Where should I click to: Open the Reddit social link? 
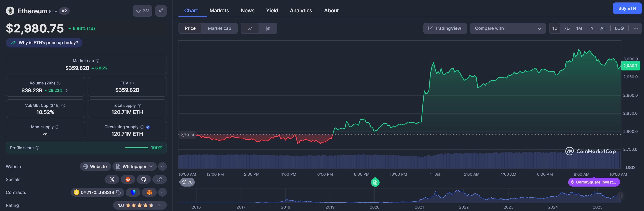(x=128, y=179)
